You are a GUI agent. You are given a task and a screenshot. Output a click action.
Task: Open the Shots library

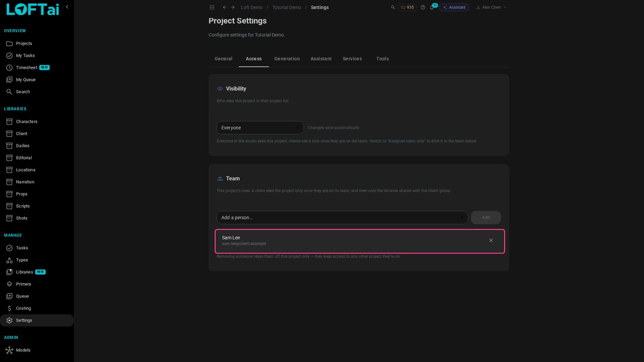click(37, 218)
